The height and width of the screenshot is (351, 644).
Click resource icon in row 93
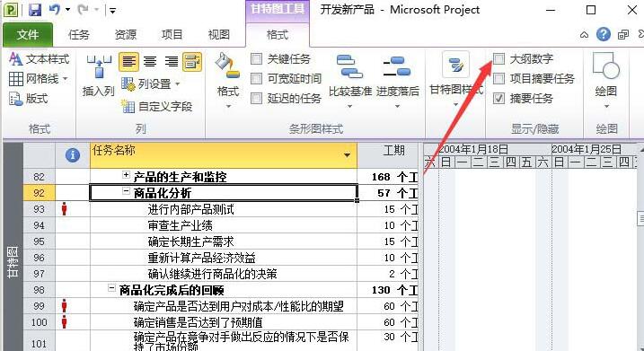64,209
